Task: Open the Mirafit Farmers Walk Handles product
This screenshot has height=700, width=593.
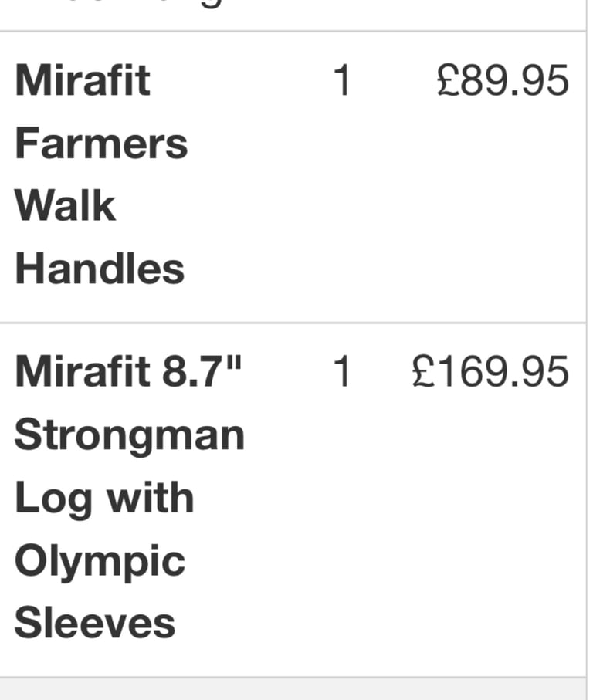Action: pos(101,174)
